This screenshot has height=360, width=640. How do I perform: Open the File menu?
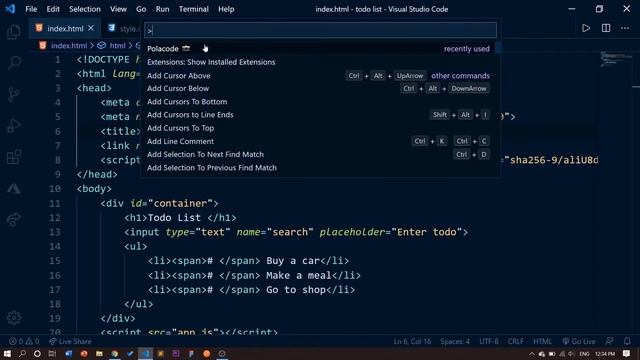click(31, 9)
